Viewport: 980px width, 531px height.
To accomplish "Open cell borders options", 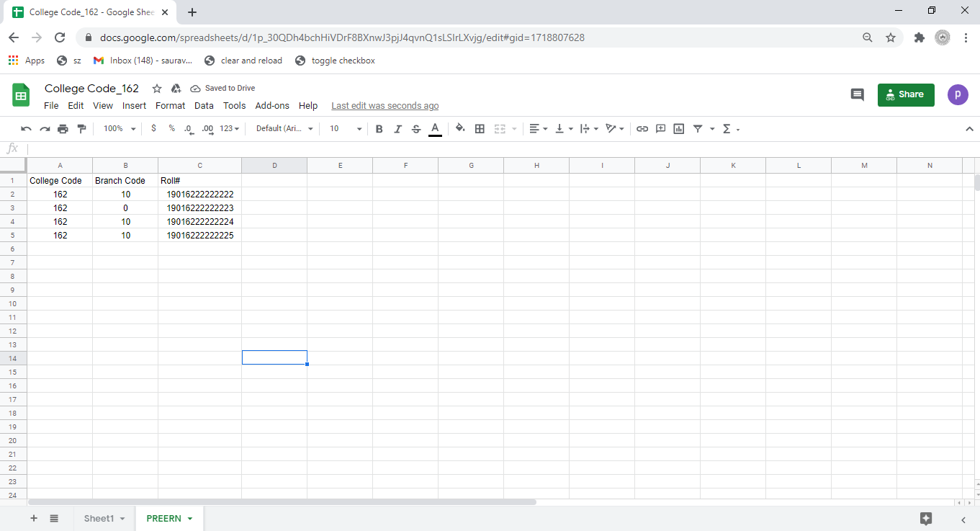I will pos(480,129).
